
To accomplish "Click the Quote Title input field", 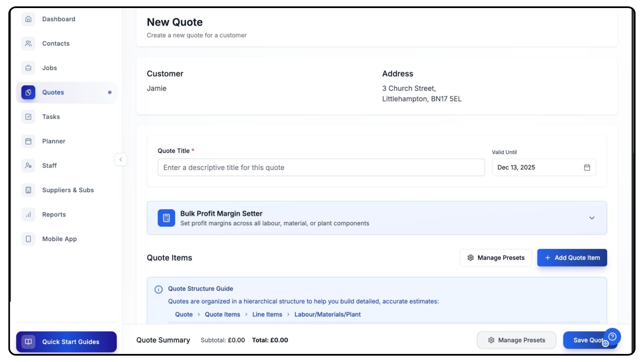I will tap(321, 168).
